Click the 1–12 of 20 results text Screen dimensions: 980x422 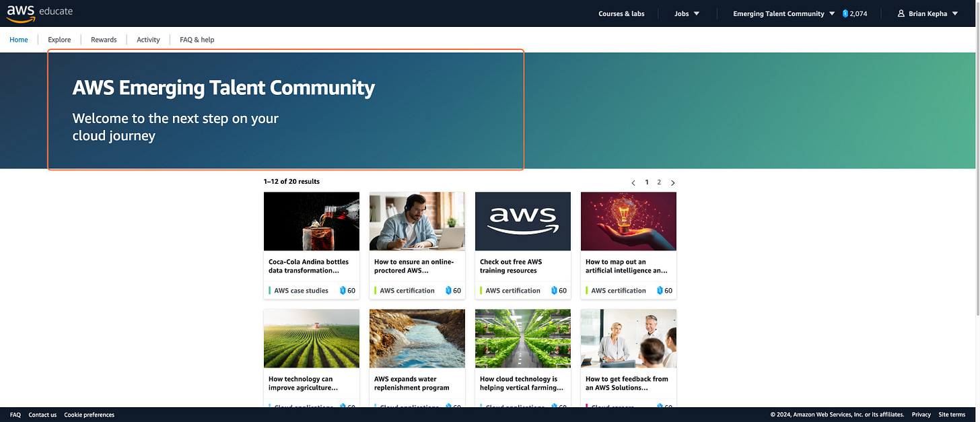[291, 182]
